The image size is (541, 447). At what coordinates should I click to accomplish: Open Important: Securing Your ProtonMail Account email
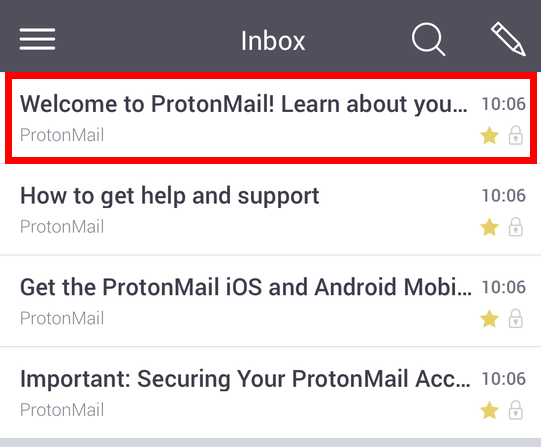click(270, 393)
